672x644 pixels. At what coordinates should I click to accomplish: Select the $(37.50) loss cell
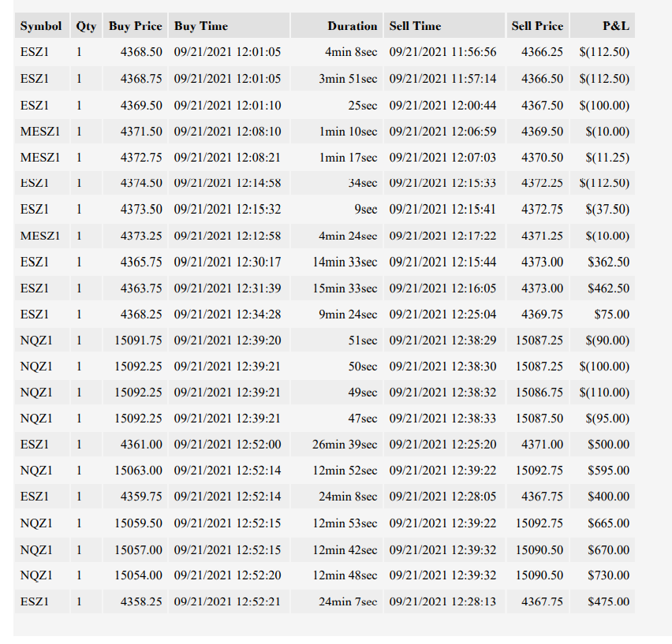point(602,210)
